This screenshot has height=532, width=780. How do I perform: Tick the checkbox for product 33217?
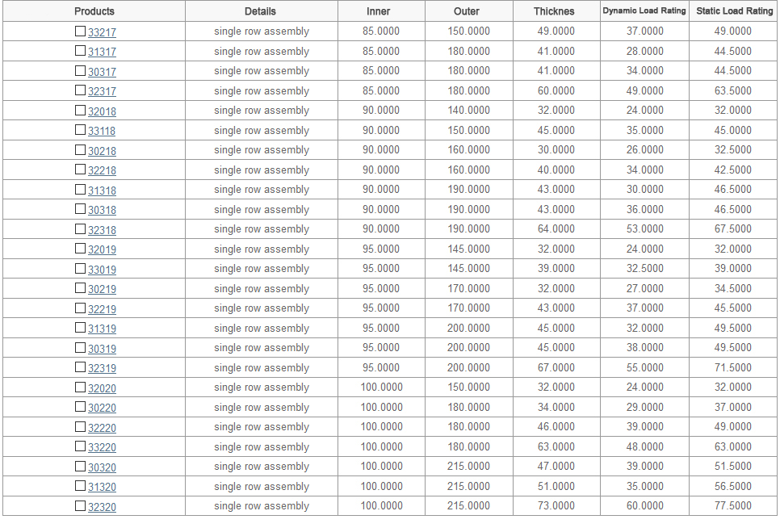pyautogui.click(x=80, y=31)
